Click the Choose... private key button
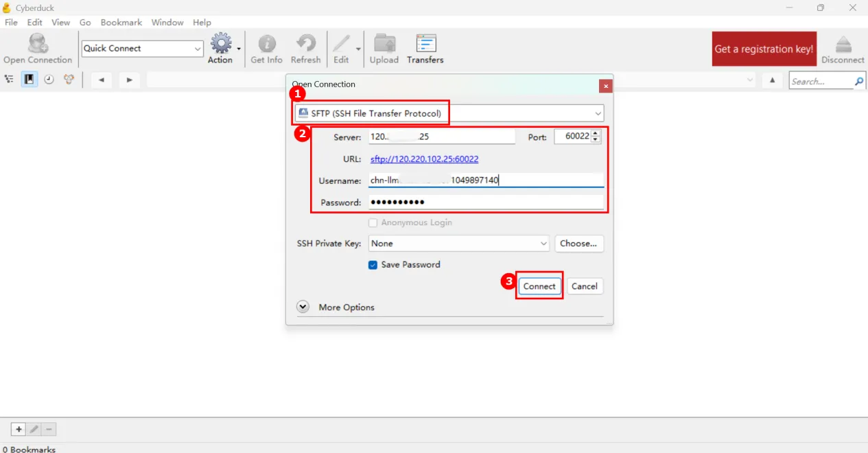 tap(578, 243)
